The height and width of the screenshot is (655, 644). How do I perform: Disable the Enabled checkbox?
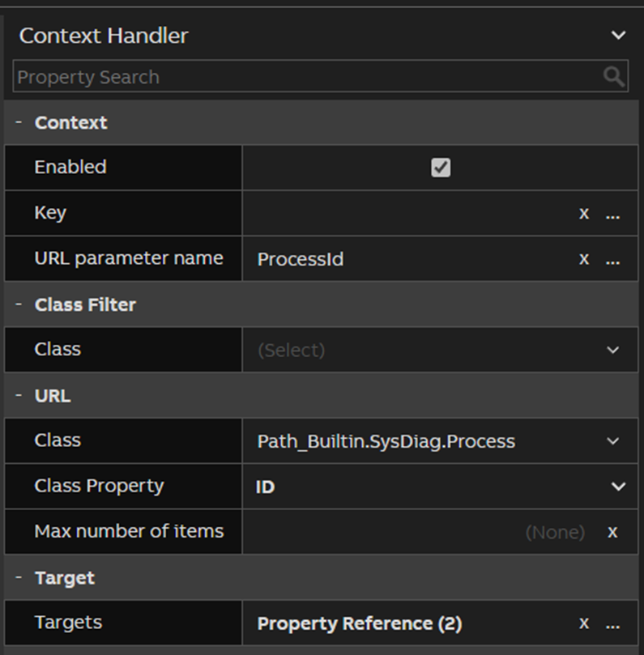click(439, 168)
